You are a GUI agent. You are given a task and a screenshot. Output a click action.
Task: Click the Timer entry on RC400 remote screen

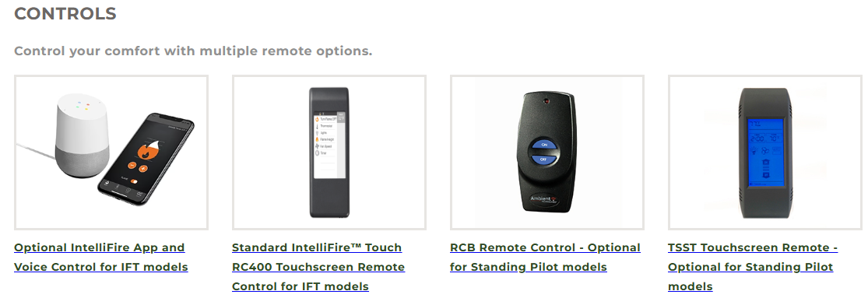coord(322,153)
